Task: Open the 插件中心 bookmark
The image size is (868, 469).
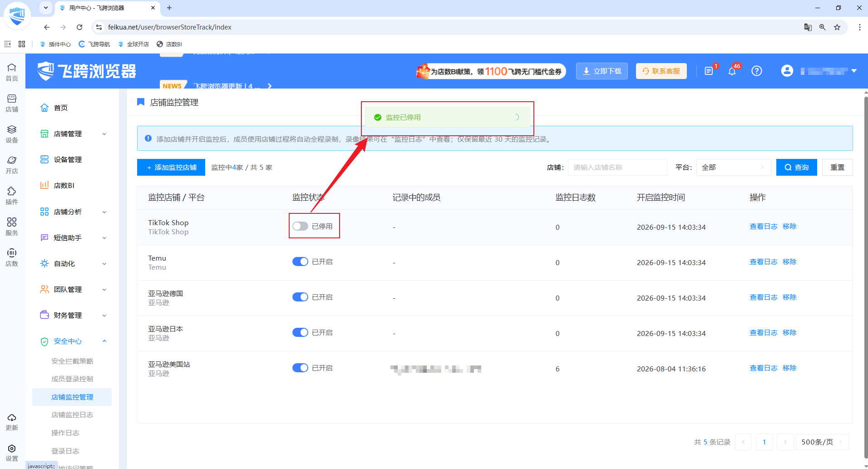Action: tap(55, 44)
